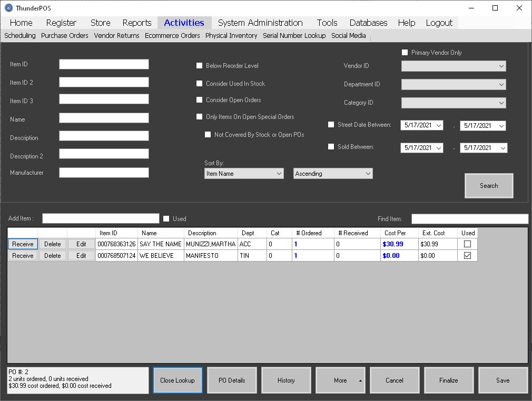The height and width of the screenshot is (401, 532).
Task: Open the Home menu
Action: (21, 23)
